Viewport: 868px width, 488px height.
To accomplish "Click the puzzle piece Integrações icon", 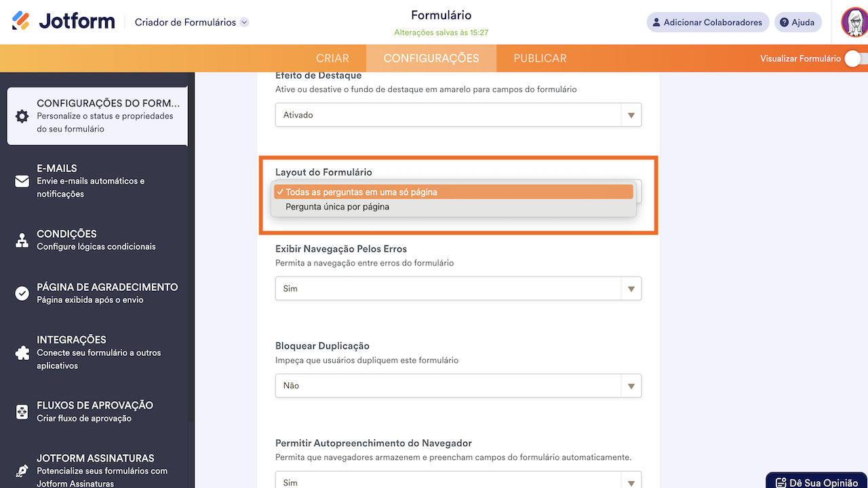I will 22,352.
